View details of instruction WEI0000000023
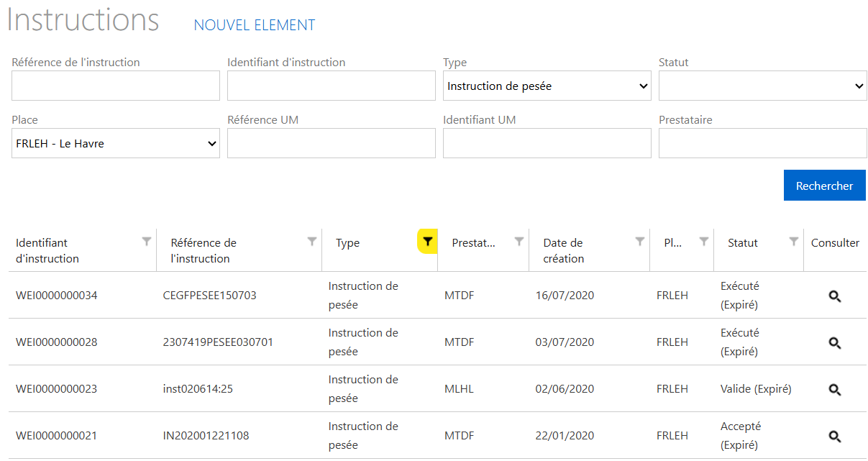Screen dimensions: 868x461 pos(835,390)
